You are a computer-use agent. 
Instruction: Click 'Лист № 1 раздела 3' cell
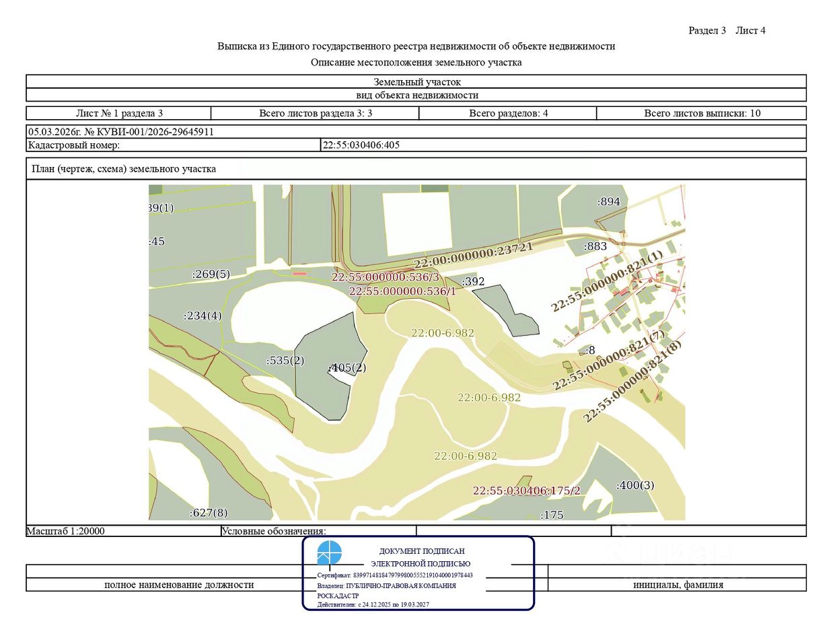coord(119,113)
